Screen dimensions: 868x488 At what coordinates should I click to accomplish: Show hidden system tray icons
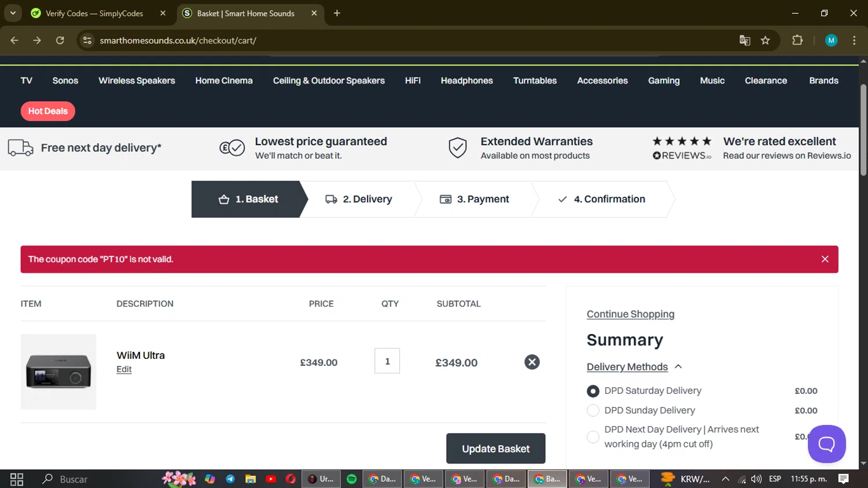tap(725, 479)
